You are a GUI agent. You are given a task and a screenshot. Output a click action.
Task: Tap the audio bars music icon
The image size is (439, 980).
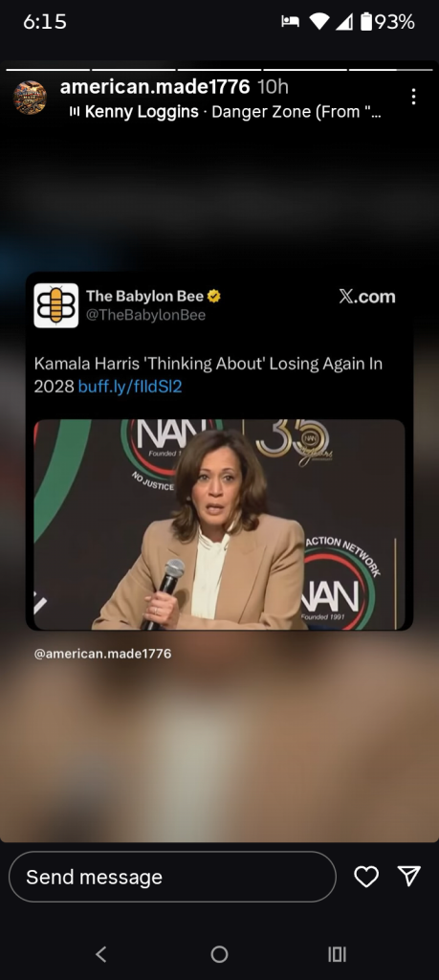(75, 113)
